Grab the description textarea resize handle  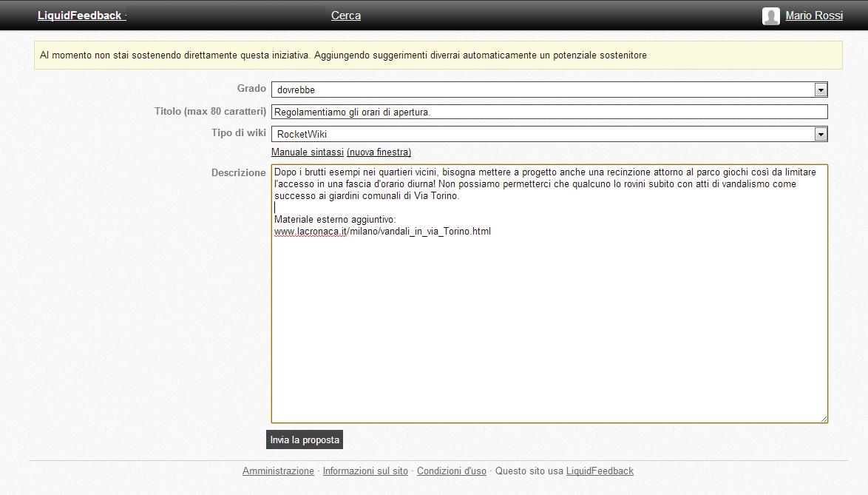[x=824, y=419]
